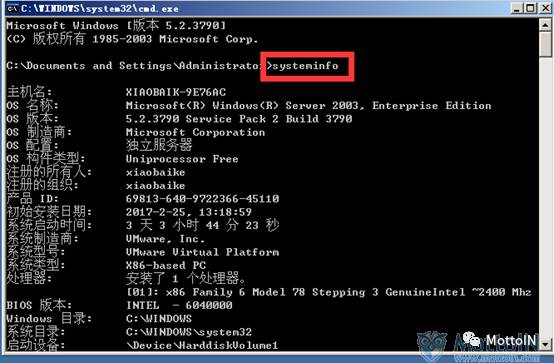
Task: Click the install date 2017-2-25, 13:18:59
Action: [189, 212]
